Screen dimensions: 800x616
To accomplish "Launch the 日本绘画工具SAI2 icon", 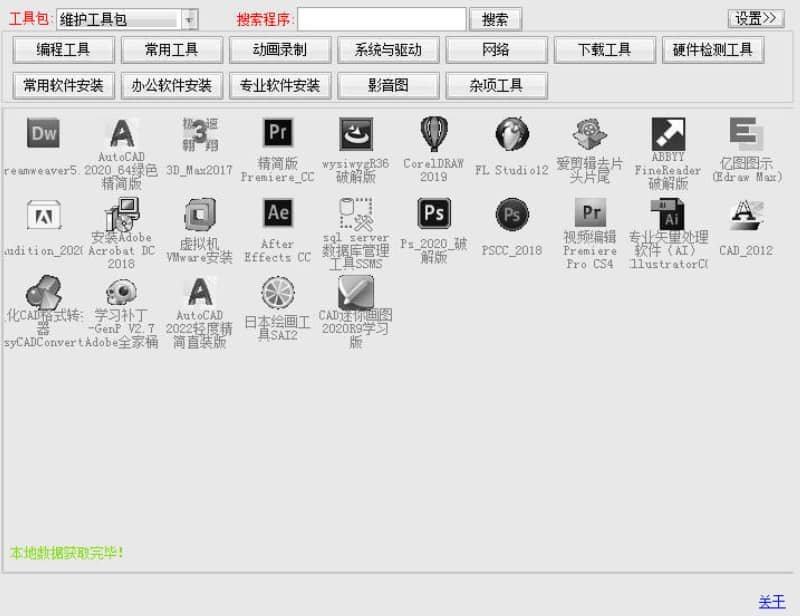I will tap(278, 293).
